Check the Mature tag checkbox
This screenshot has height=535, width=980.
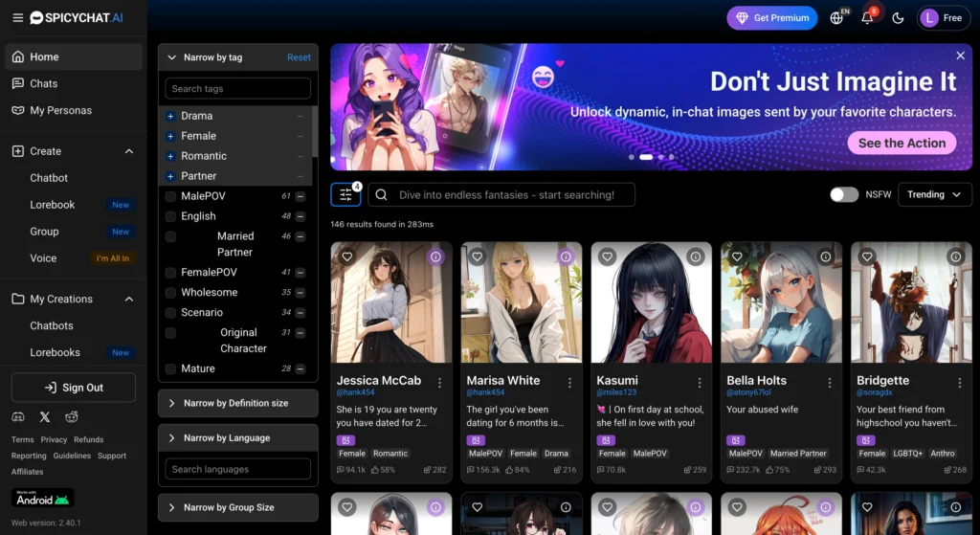tap(170, 368)
